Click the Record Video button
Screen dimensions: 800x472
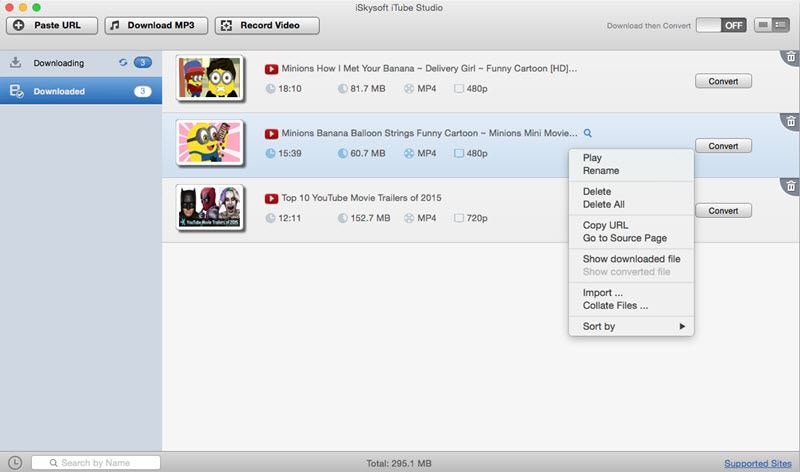[267, 26]
